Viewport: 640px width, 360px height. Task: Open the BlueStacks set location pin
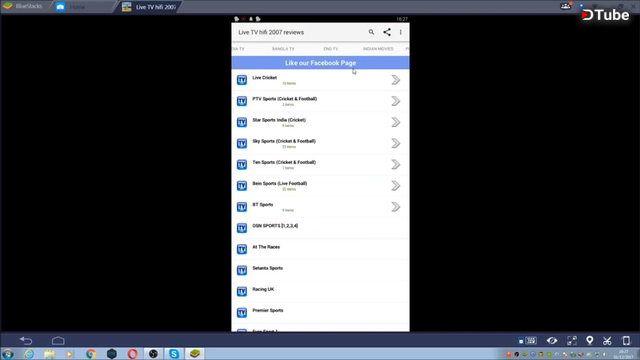(589, 340)
